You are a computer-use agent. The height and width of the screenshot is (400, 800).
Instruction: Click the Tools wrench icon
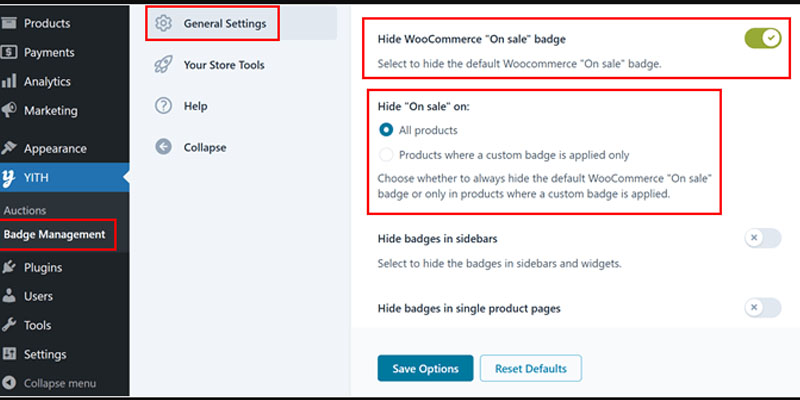9,325
